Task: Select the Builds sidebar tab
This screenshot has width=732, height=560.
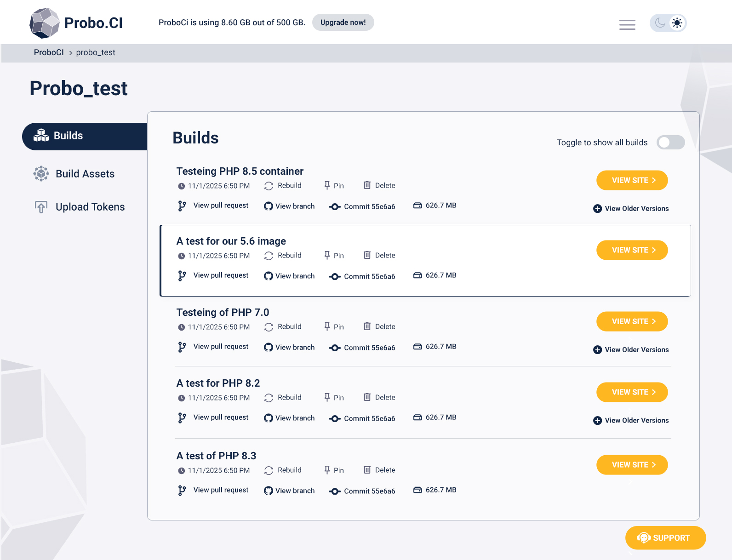Action: [x=85, y=136]
